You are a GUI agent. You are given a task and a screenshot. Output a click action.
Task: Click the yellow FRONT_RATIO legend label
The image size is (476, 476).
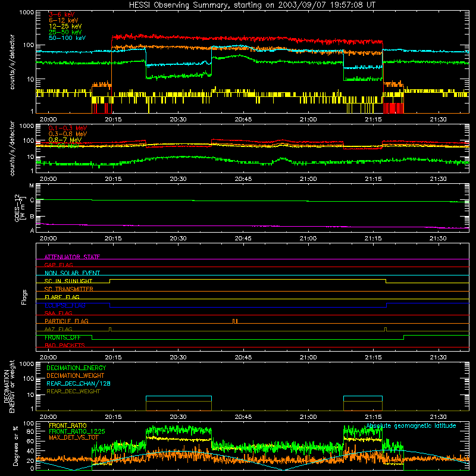click(68, 425)
